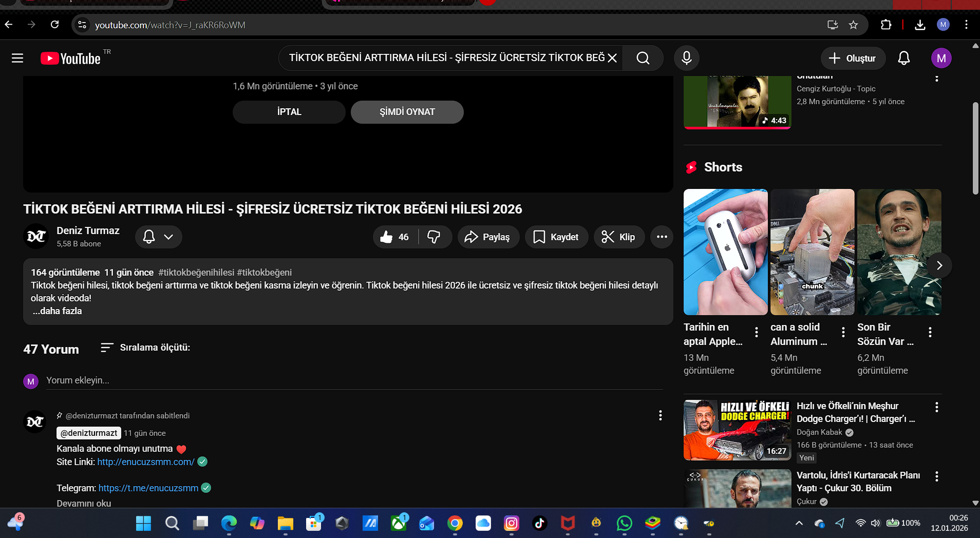Screen dimensions: 980x538
Task: Open the #tiktokbeğeni hashtag
Action: pos(265,273)
